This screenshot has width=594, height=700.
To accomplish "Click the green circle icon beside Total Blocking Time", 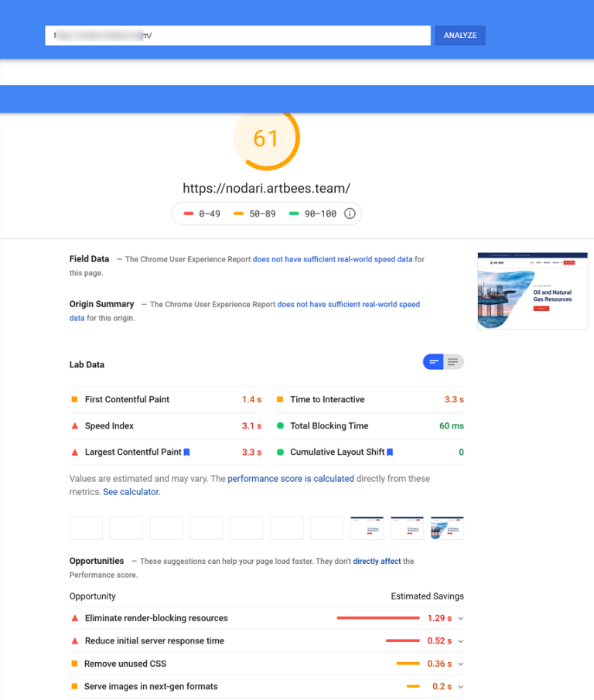I will 281,426.
